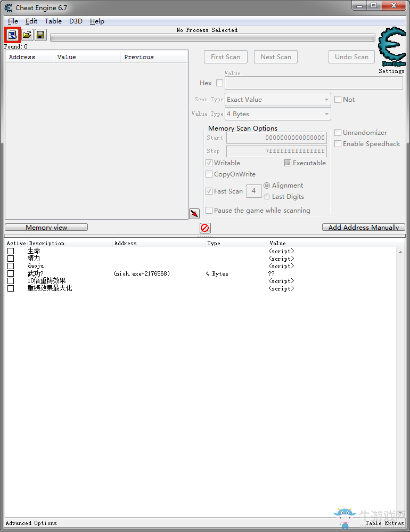Enable the Not checkbox

pos(338,99)
